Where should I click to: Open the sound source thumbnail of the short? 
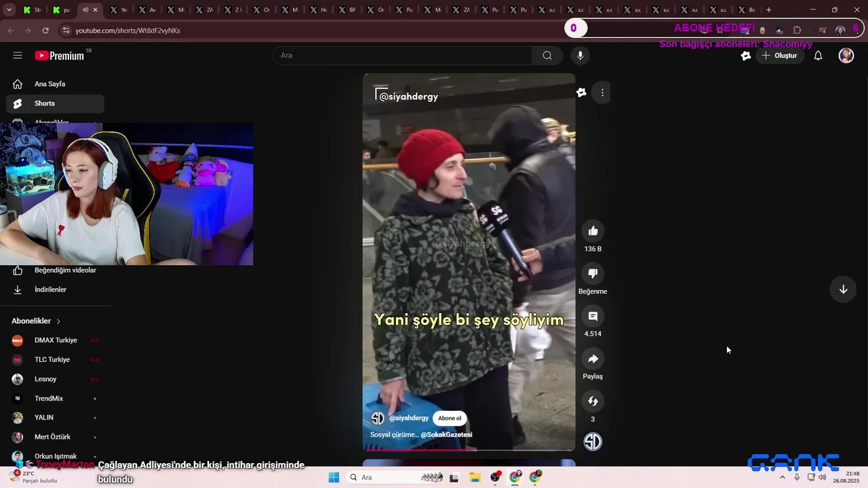593,442
